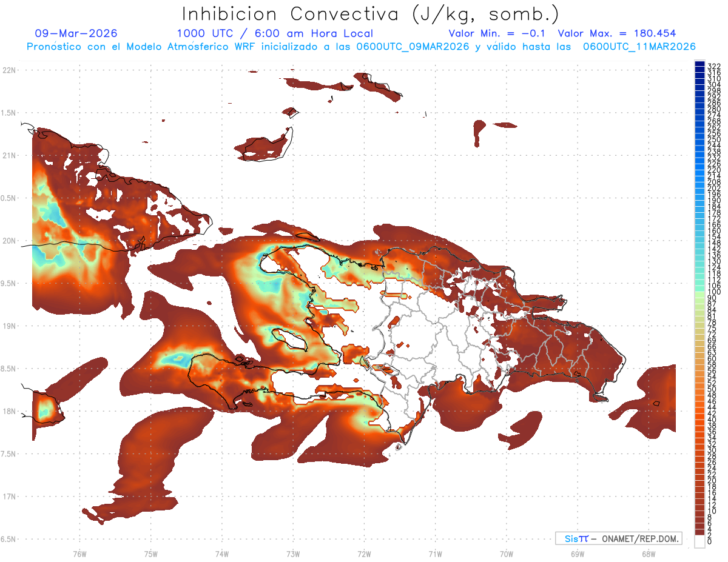This screenshot has width=728, height=562.
Task: Click the title 'Inhibicion Convectiva (J/kg, somb.)'
Action: click(x=370, y=14)
